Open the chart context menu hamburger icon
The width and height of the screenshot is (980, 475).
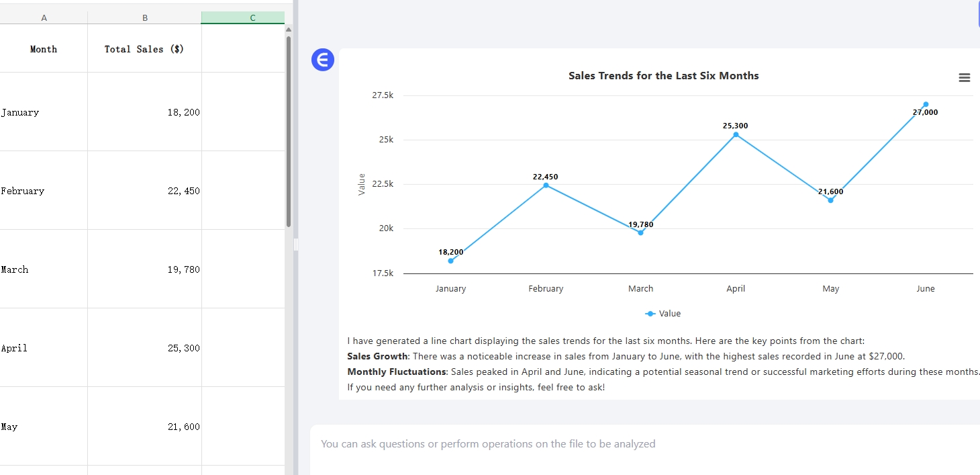[x=965, y=78]
